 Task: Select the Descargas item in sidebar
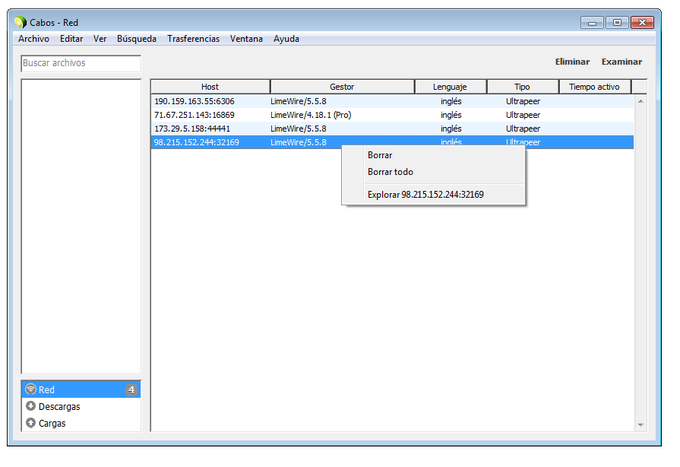(x=81, y=406)
